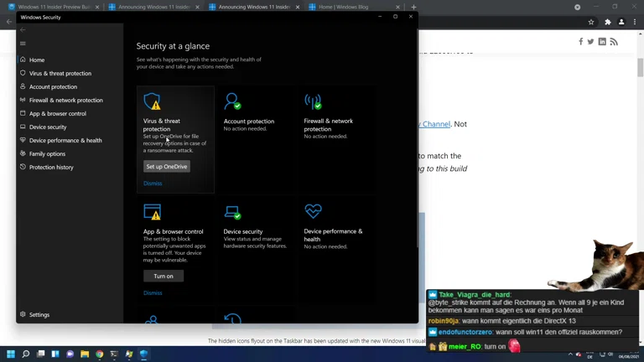
Task: Open Task View on the taskbar
Action: click(x=40, y=354)
